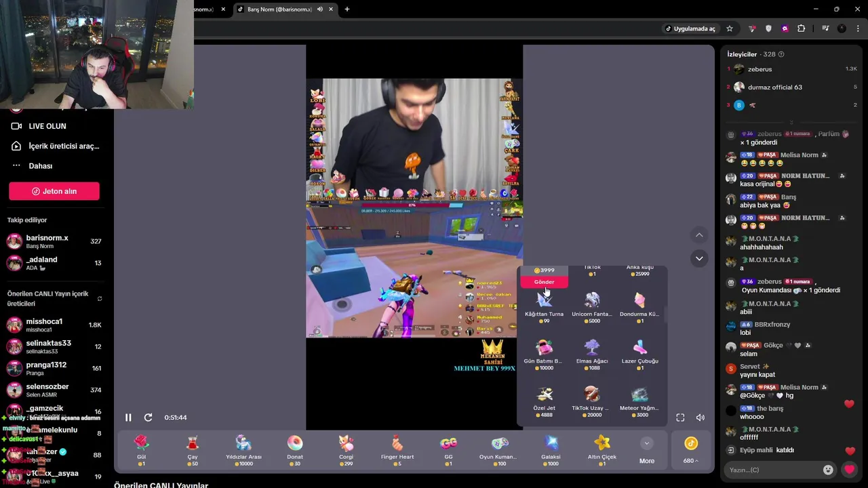The image size is (868, 488).
Task: Tap the pink heart like button
Action: (x=850, y=470)
